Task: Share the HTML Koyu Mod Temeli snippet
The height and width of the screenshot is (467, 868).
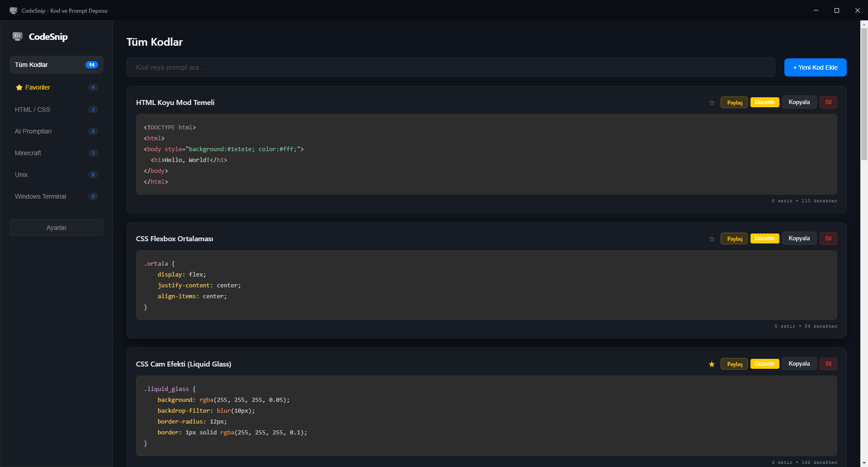Action: [x=734, y=102]
